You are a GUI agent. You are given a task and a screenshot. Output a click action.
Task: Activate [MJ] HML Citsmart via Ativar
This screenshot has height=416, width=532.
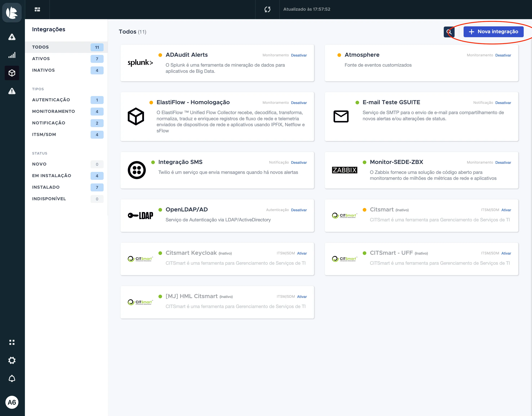tap(302, 297)
